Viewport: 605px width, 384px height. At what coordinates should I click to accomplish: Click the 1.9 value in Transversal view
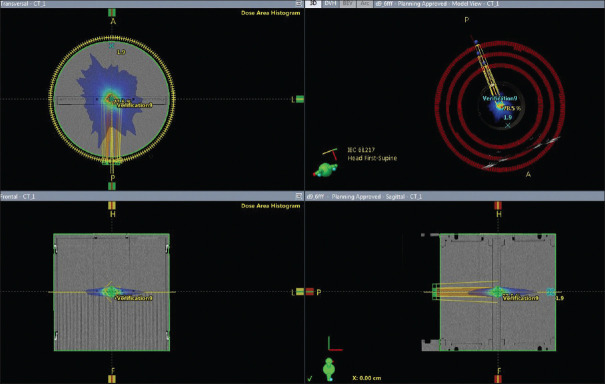(x=121, y=52)
